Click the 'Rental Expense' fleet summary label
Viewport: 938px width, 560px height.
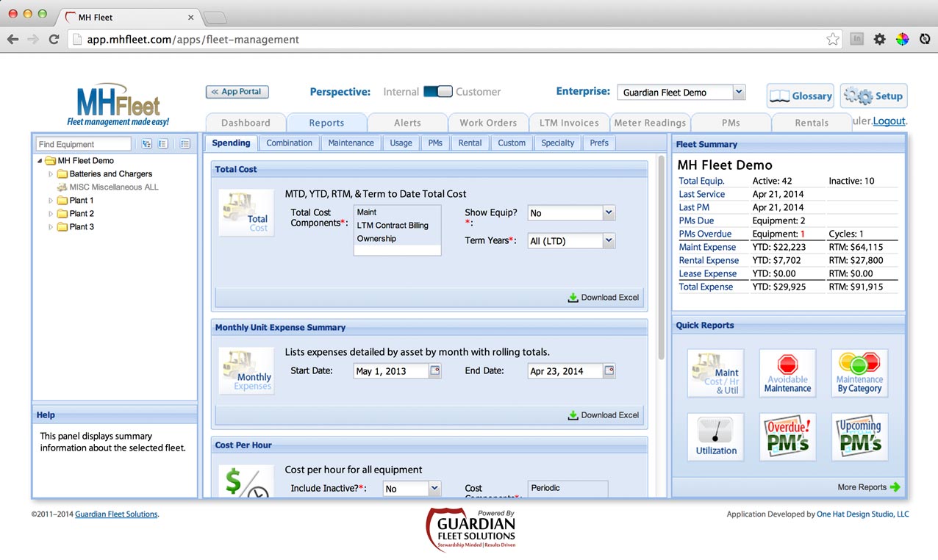709,260
